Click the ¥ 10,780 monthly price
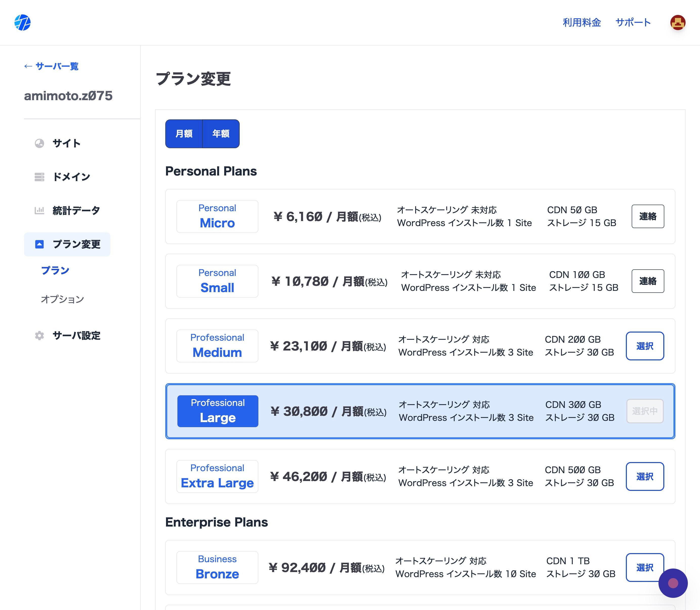Image resolution: width=700 pixels, height=610 pixels. coord(330,281)
